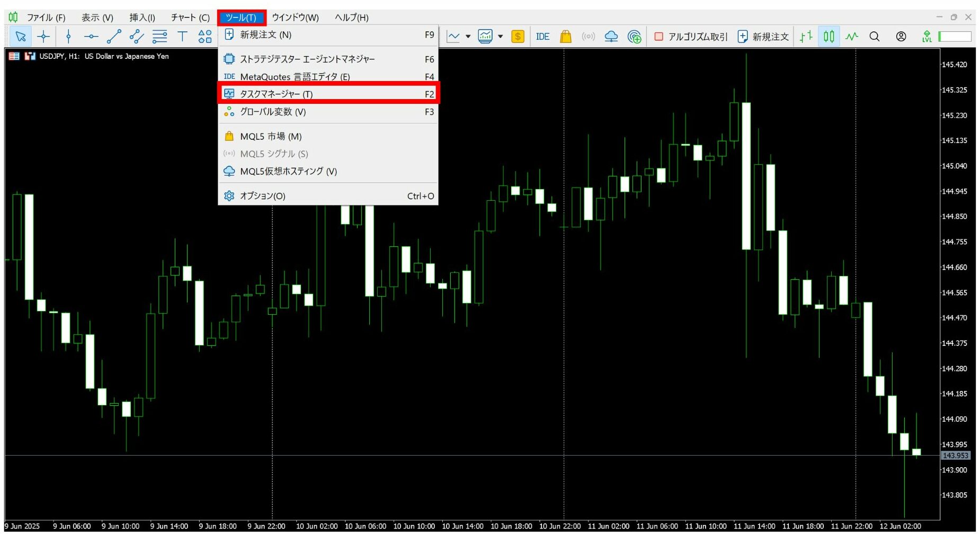Open the ウインドウ(W) menu
The width and height of the screenshot is (980, 534).
(x=295, y=17)
